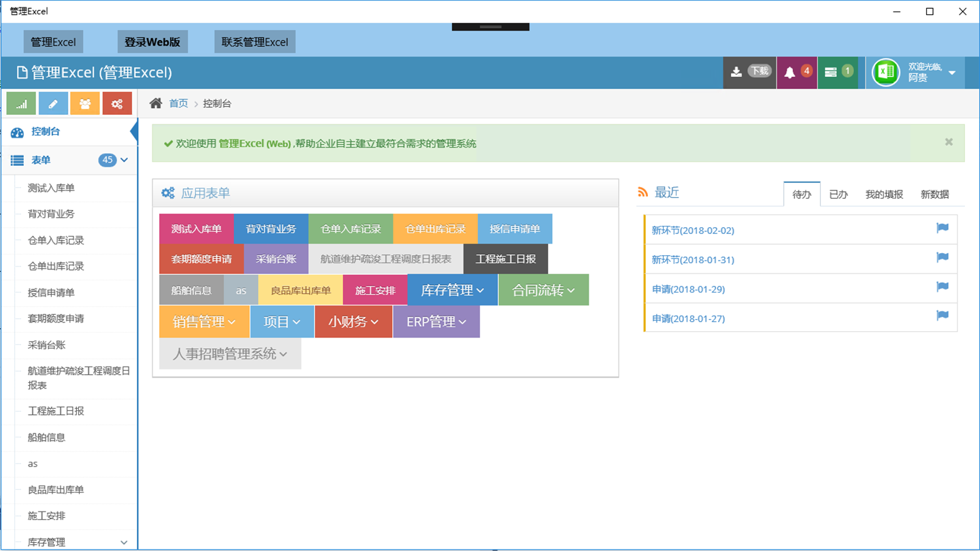Image resolution: width=980 pixels, height=551 pixels.
Task: Switch to the 我的填报 tab
Action: coord(884,195)
